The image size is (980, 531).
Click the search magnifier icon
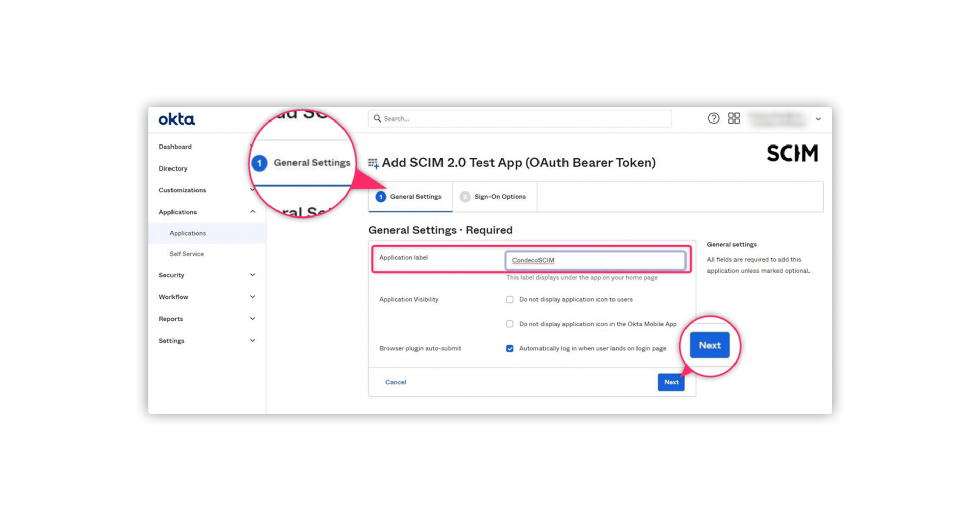point(377,118)
